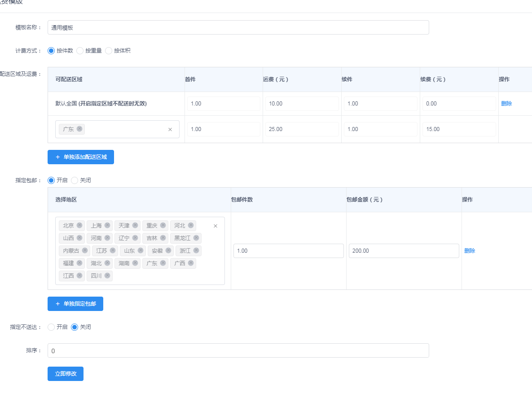Open the free-shipping region multi-select box

click(x=157, y=276)
